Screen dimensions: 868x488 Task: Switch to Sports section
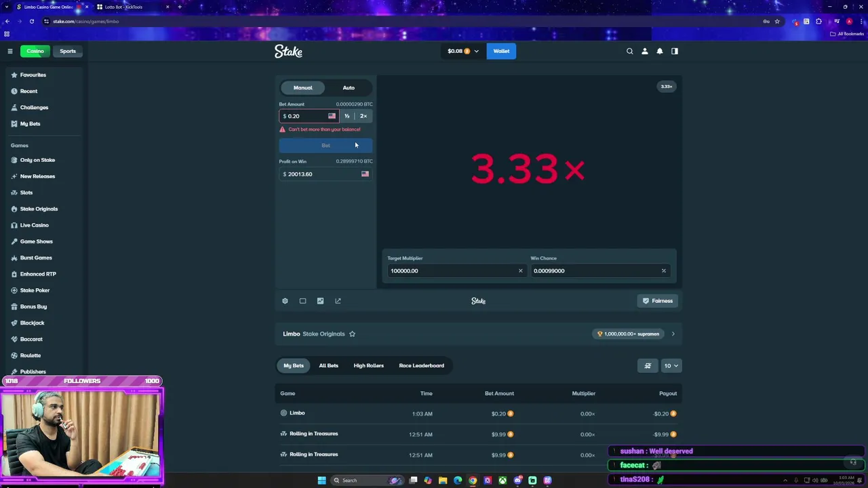(68, 51)
